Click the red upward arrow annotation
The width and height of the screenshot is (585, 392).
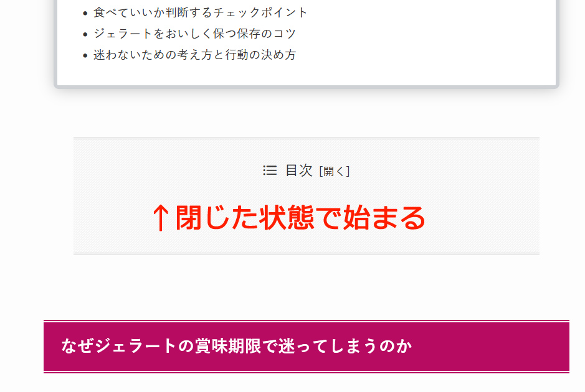coord(161,218)
